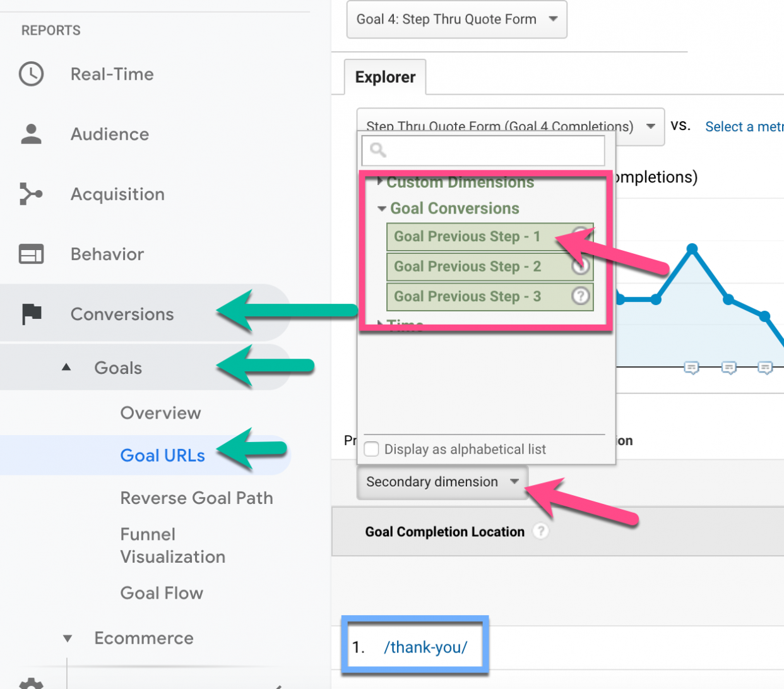Open the Goal URLs report
Image resolution: width=784 pixels, height=689 pixels.
pos(162,455)
